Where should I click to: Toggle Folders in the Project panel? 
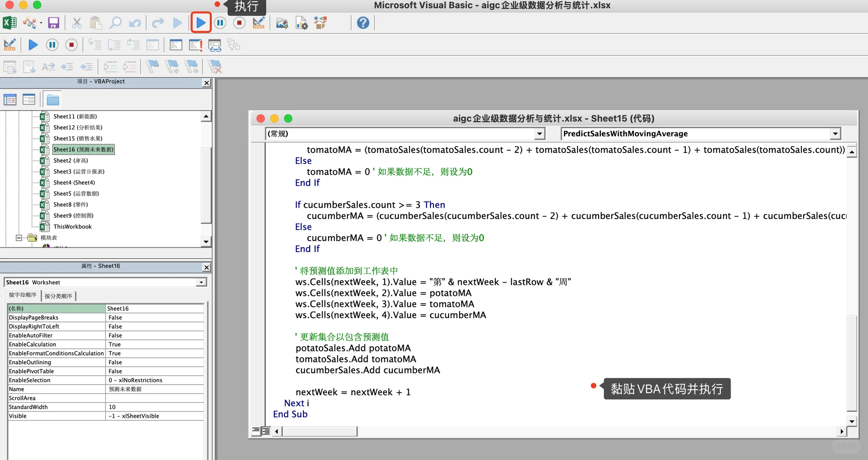point(53,100)
